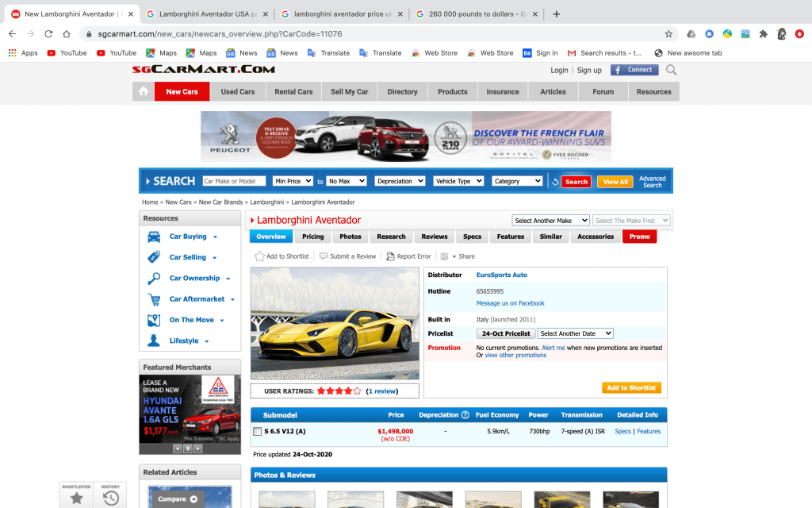
Task: Tick the S 6.5 V12 (A) checkbox
Action: (x=257, y=432)
